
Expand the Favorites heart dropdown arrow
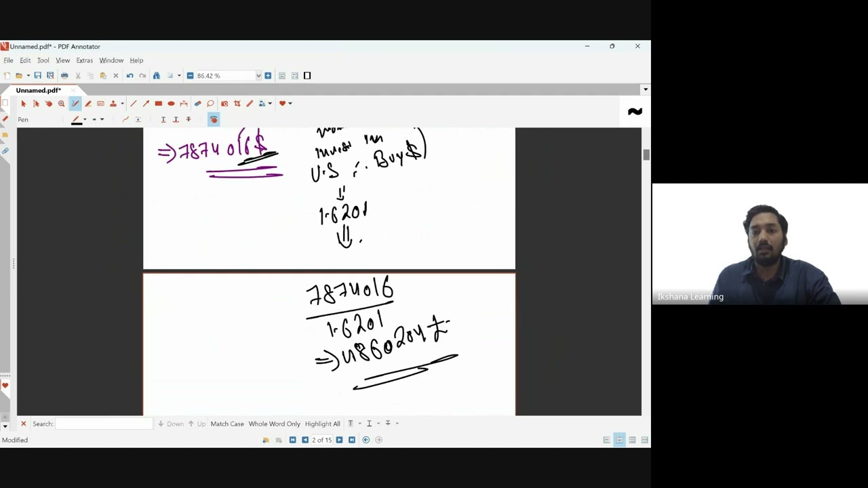tap(290, 103)
